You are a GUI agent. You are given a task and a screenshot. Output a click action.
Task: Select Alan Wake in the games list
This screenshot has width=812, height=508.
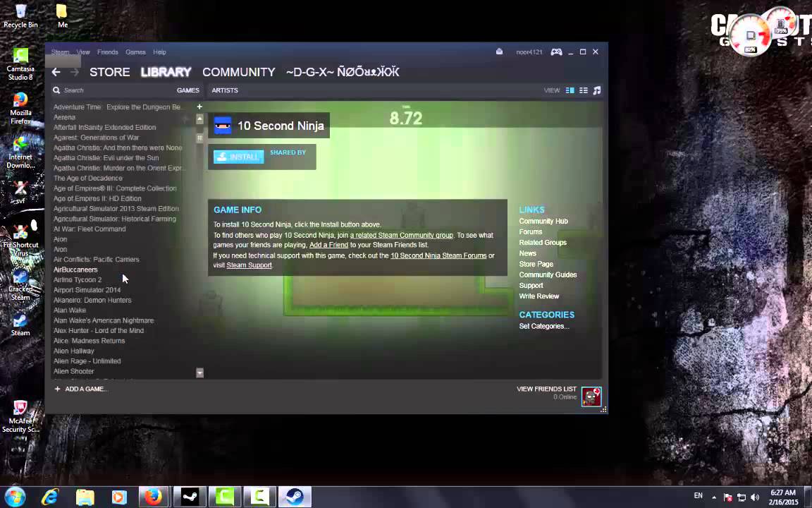tap(69, 310)
